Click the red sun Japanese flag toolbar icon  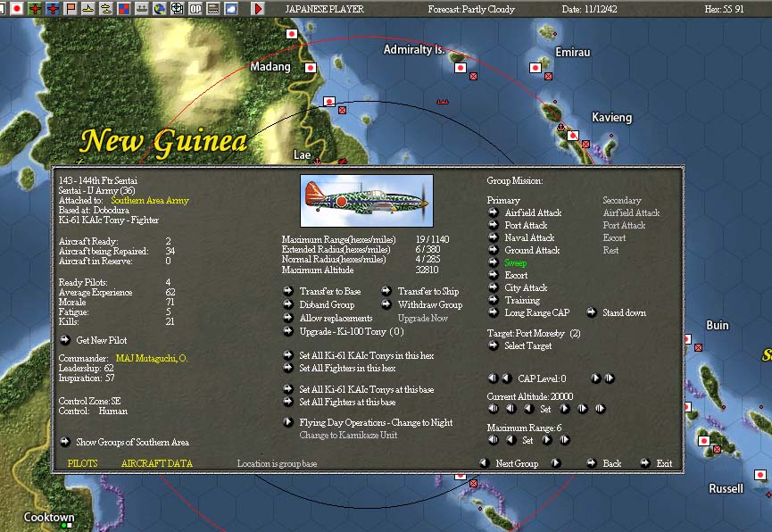pyautogui.click(x=17, y=8)
